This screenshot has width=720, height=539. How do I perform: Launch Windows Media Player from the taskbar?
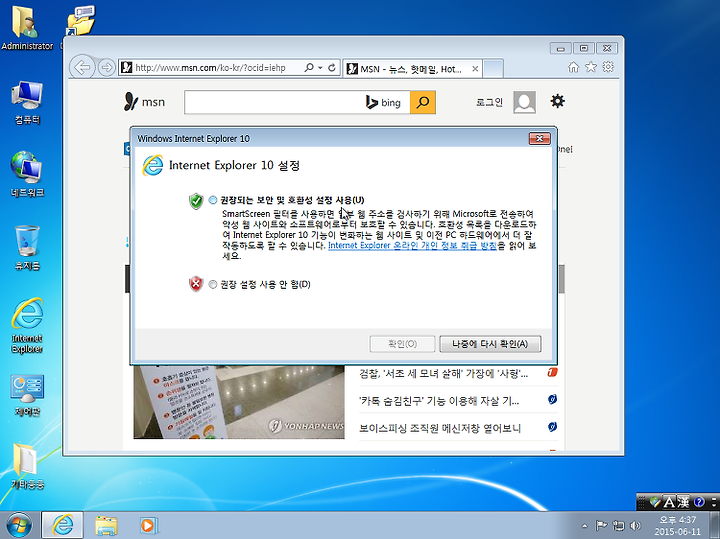point(149,525)
